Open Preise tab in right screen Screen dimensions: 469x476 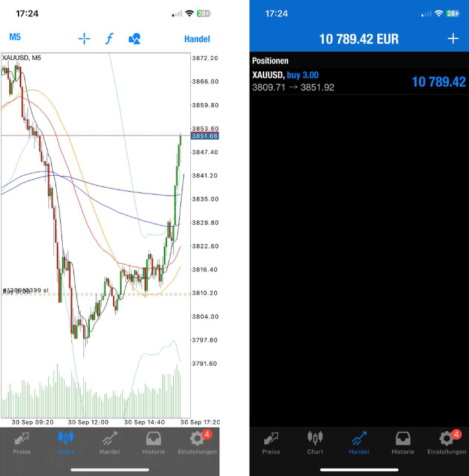coord(271,443)
